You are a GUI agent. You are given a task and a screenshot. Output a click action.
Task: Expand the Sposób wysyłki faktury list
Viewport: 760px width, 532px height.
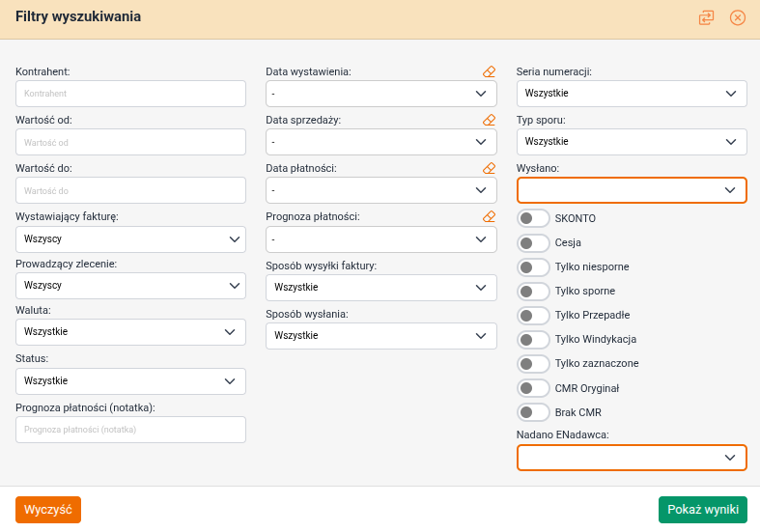(x=380, y=288)
